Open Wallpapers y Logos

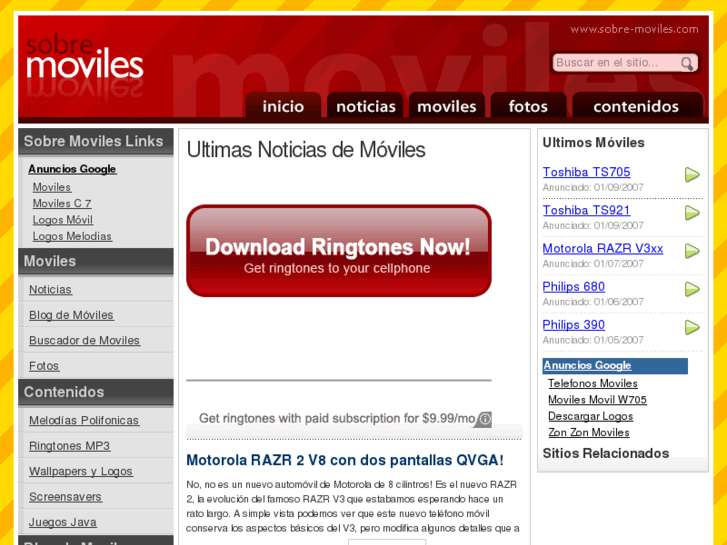[81, 471]
